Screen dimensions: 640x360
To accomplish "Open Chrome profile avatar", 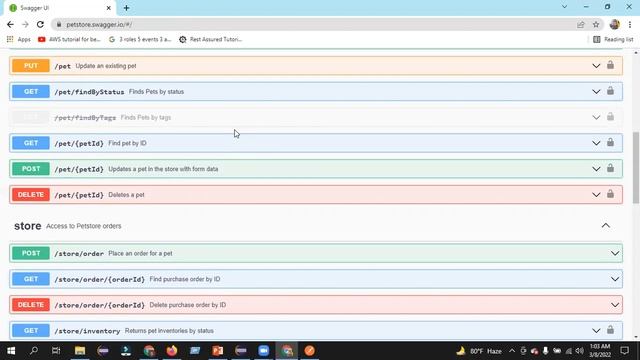I will pos(614,24).
